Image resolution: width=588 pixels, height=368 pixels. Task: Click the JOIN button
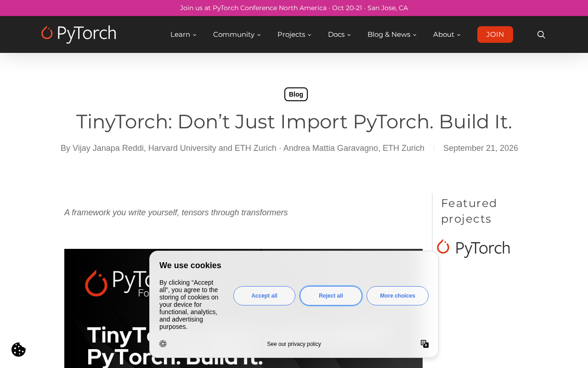(x=495, y=34)
